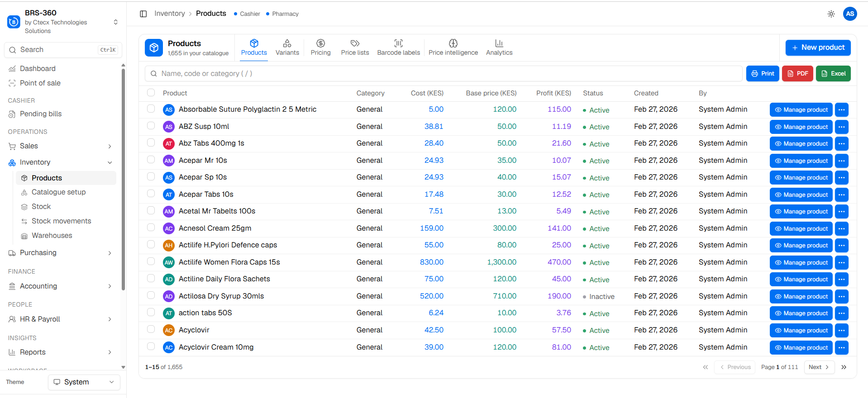
Task: Click the product search field
Action: [x=444, y=74]
